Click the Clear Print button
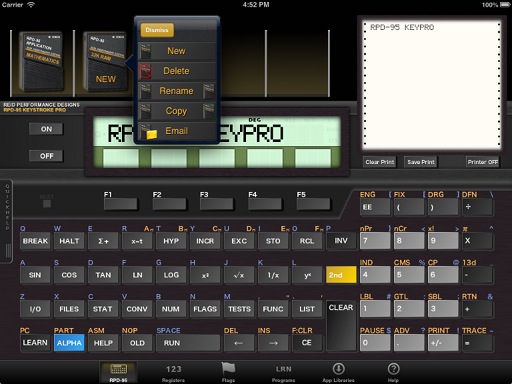 coord(379,162)
